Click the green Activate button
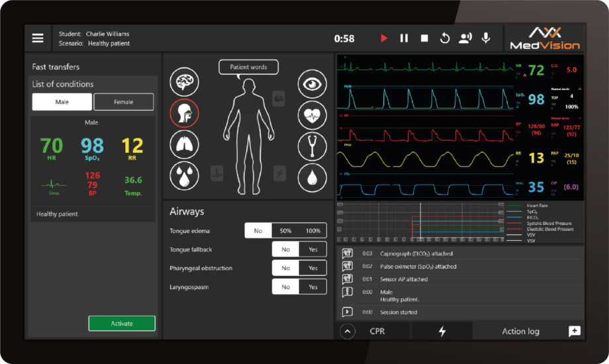 [x=122, y=324]
